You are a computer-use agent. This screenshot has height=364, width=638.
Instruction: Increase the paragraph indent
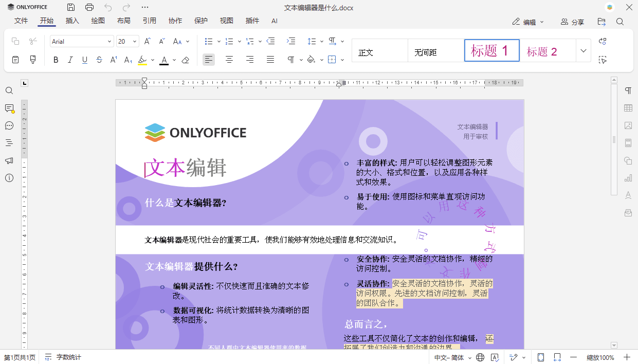(x=291, y=41)
